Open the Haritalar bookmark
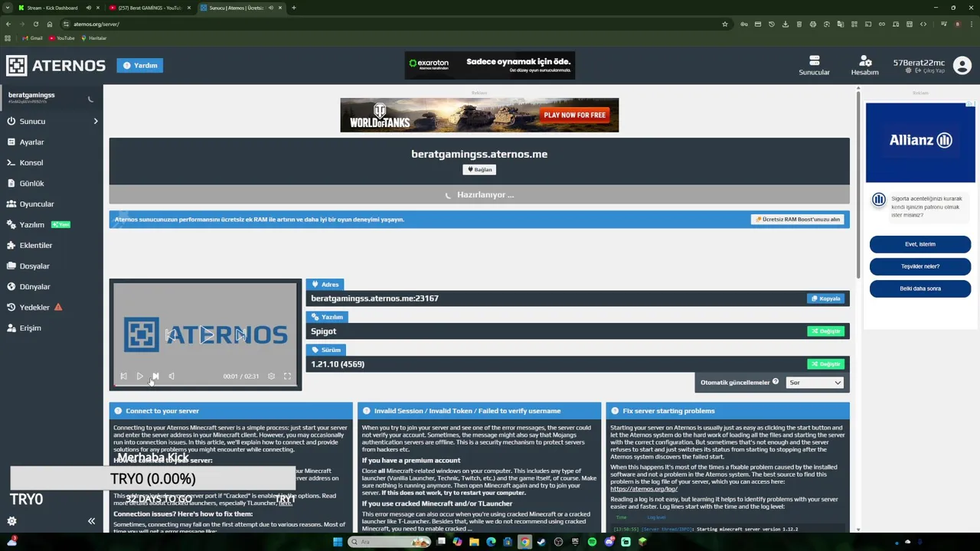The image size is (980, 551). click(x=93, y=38)
